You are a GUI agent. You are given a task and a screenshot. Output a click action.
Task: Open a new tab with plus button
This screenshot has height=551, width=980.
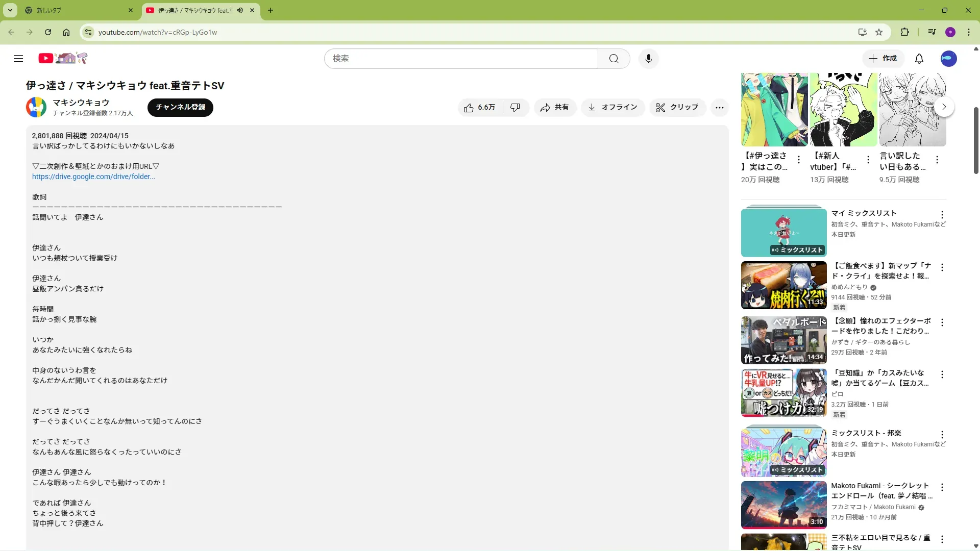click(271, 10)
